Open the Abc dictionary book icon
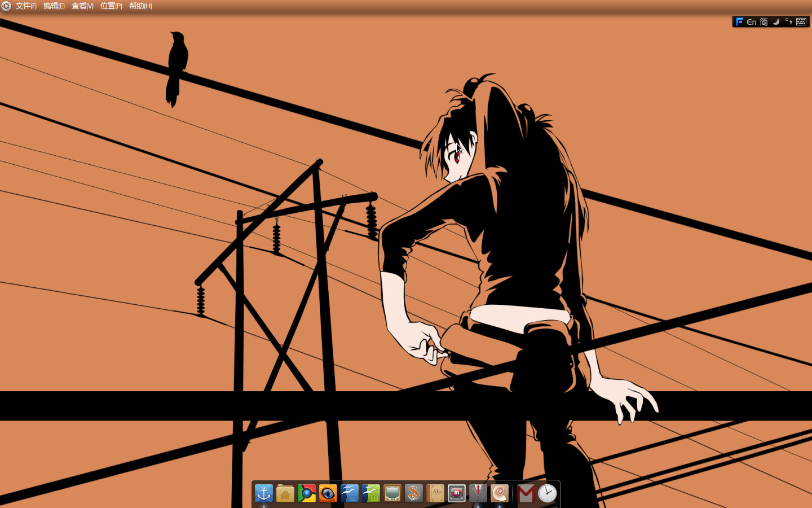Viewport: 812px width, 508px height. coord(435,493)
